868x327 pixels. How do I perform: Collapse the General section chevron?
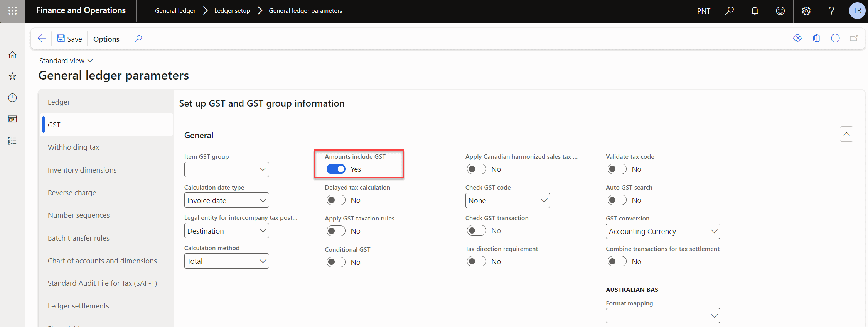click(846, 134)
